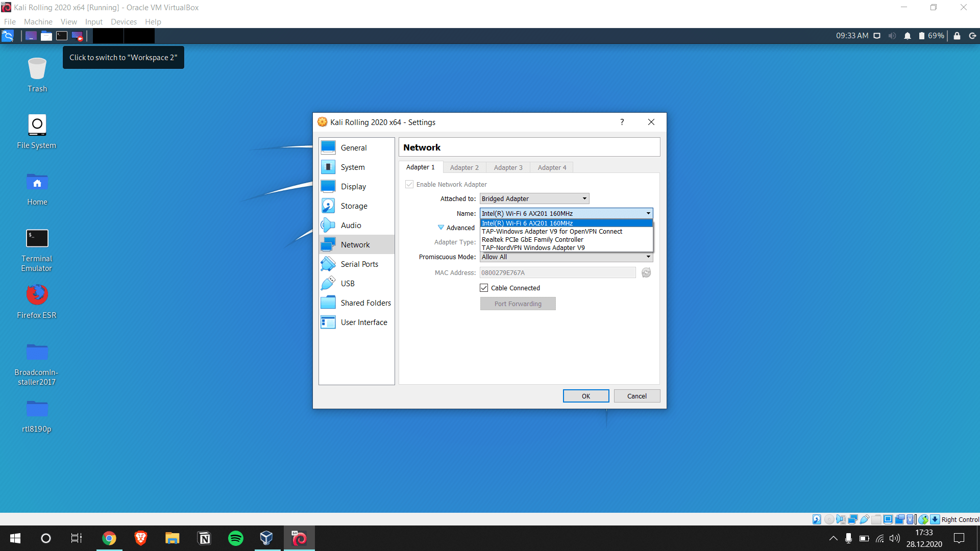
Task: Open the Attached to dropdown
Action: click(534, 199)
